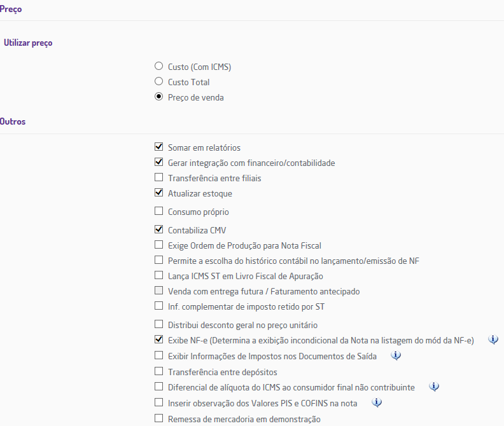Enable Exige Ordem de Produção para Nota Fiscal
Viewport: 504px width, 426px height.
pyautogui.click(x=159, y=245)
